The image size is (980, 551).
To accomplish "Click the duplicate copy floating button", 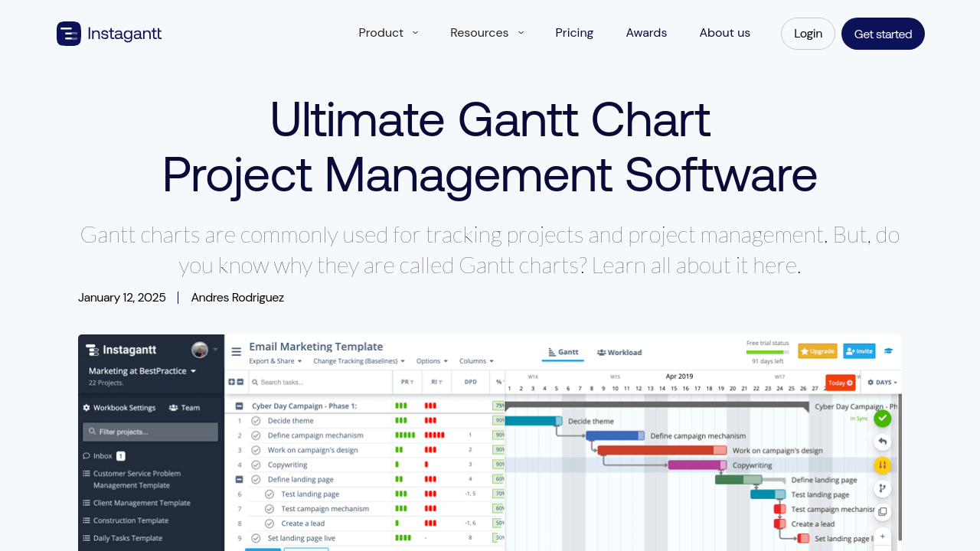I will click(883, 512).
